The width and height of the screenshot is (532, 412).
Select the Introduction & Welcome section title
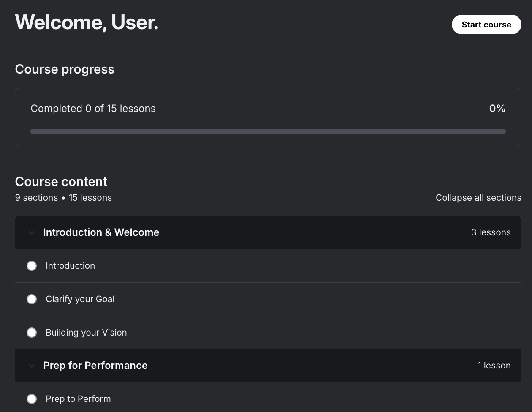(101, 232)
